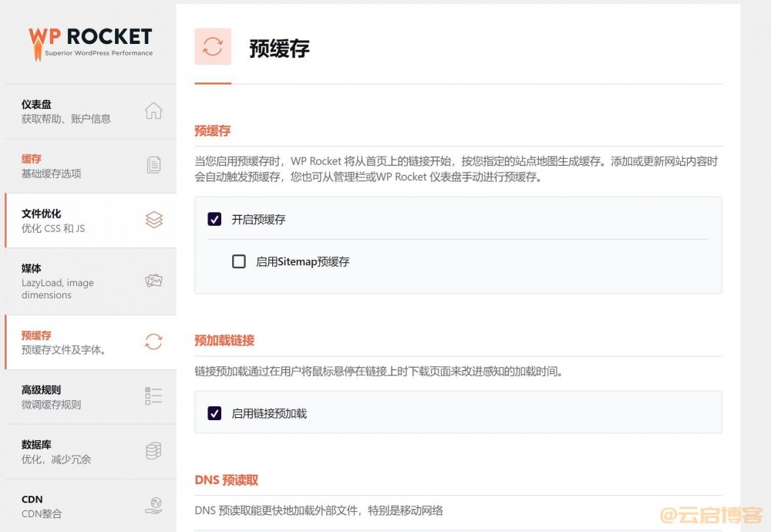This screenshot has width=771, height=532.
Task: Disable the 开启预缓存 checkbox
Action: [x=214, y=218]
